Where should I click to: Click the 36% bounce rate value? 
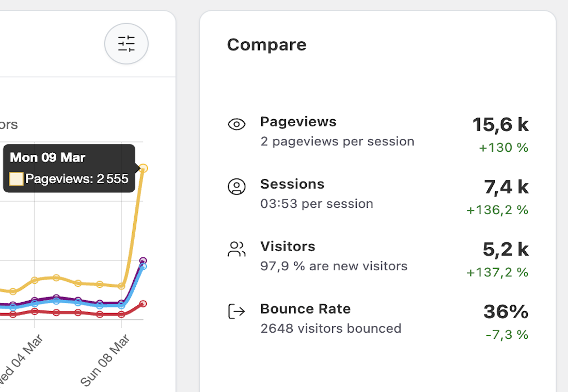tap(506, 312)
